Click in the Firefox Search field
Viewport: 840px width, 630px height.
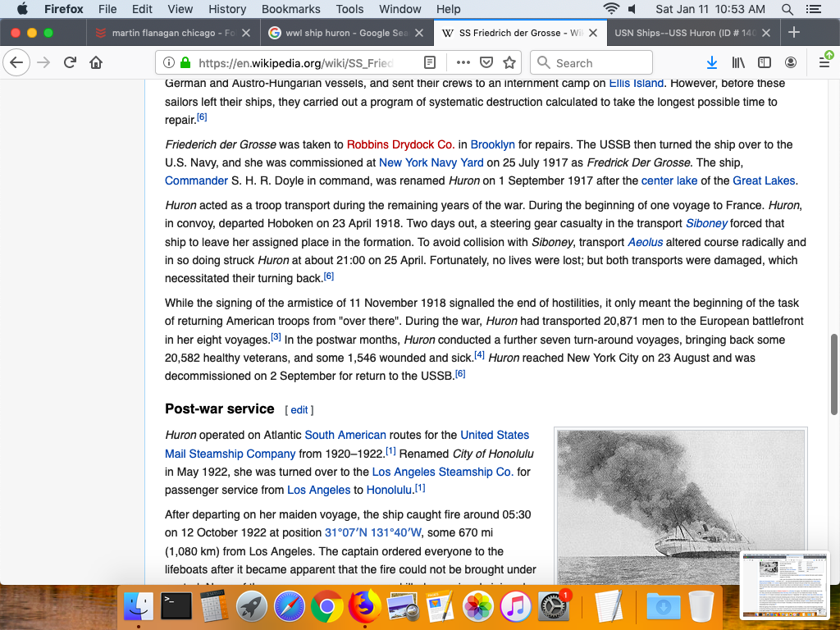point(600,62)
